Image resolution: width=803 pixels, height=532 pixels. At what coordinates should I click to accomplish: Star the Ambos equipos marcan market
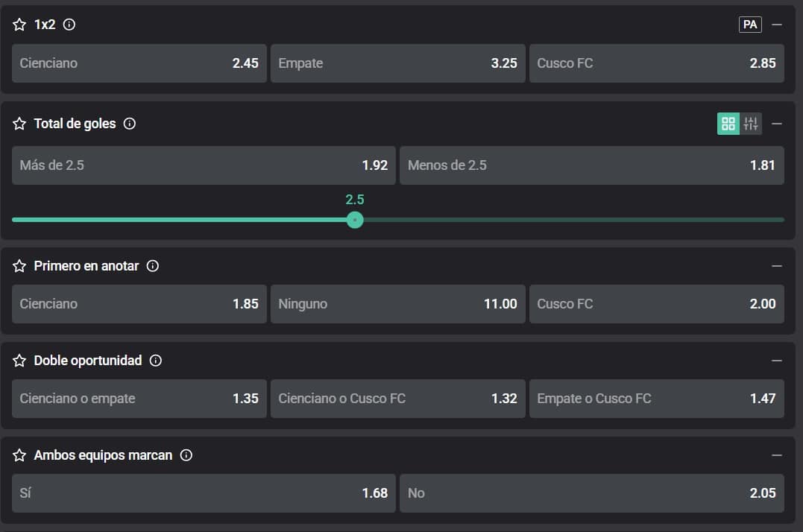click(x=20, y=455)
